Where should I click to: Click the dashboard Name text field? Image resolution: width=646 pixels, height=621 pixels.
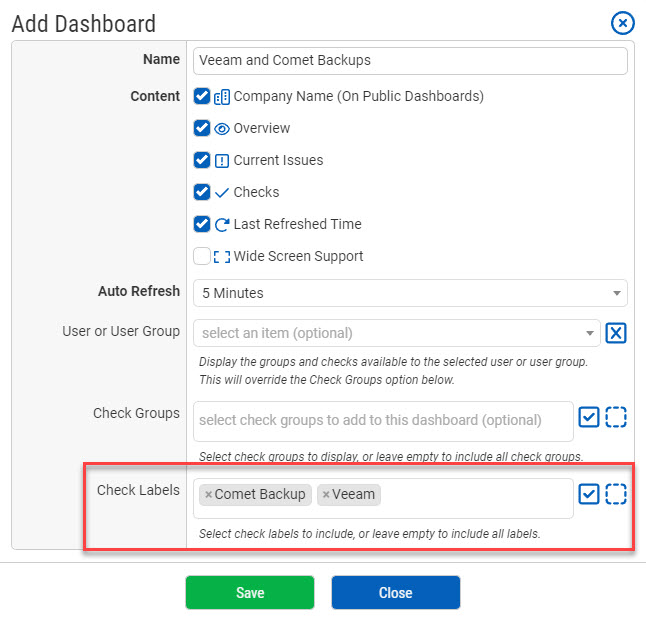click(x=410, y=60)
